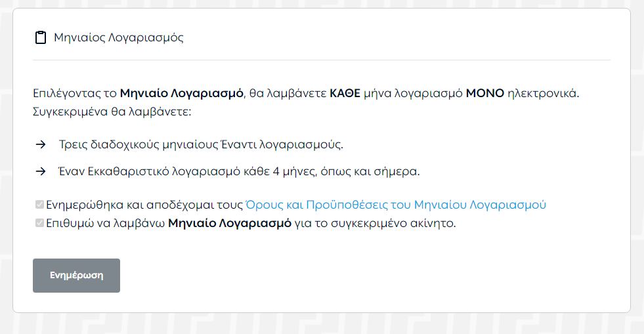This screenshot has width=644, height=334.
Task: Click the label για το συγκεκριμένο ακίνητο
Action: click(376, 223)
